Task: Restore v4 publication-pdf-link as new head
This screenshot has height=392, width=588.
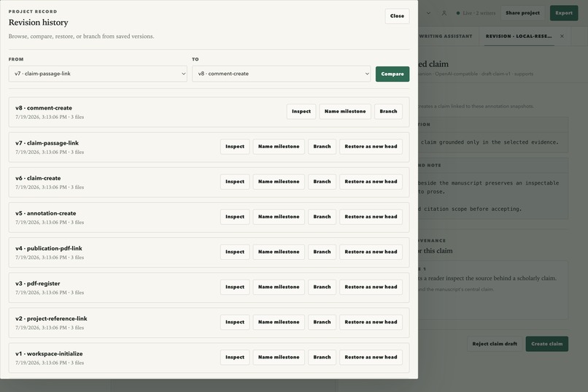Action: click(x=371, y=252)
